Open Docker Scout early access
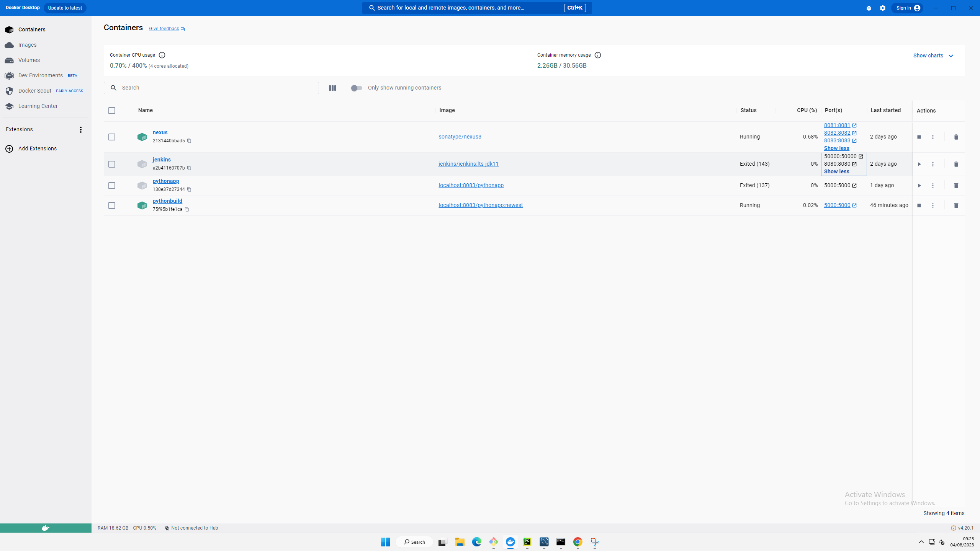The image size is (980, 551). click(34, 91)
